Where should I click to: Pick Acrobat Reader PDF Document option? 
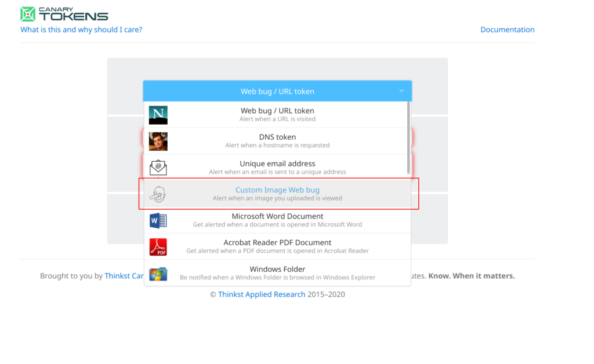pyautogui.click(x=277, y=246)
